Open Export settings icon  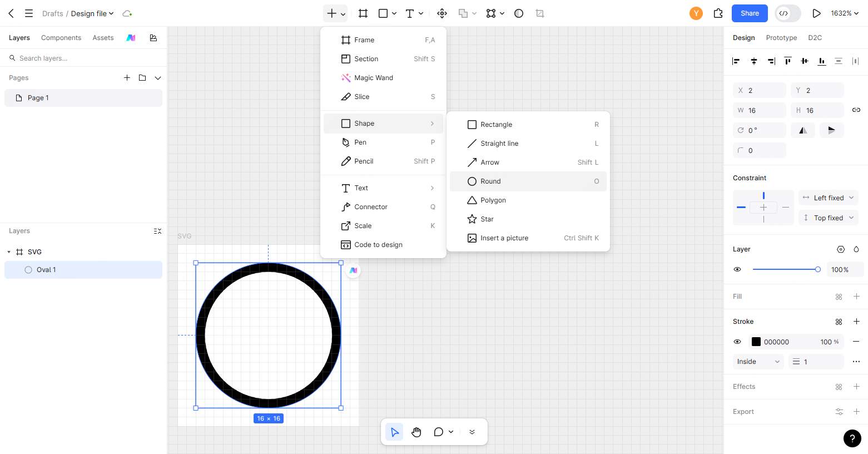click(839, 412)
